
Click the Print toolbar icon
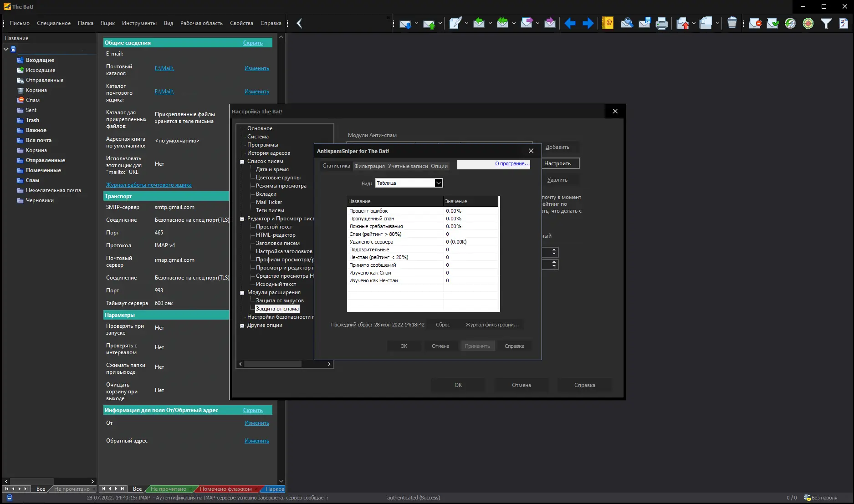point(662,23)
